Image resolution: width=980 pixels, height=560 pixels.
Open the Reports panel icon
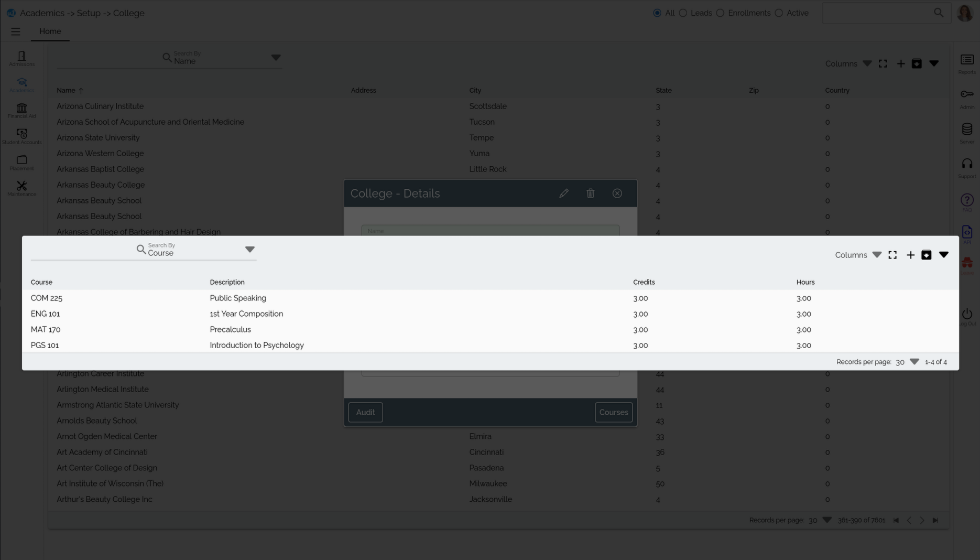(x=967, y=59)
